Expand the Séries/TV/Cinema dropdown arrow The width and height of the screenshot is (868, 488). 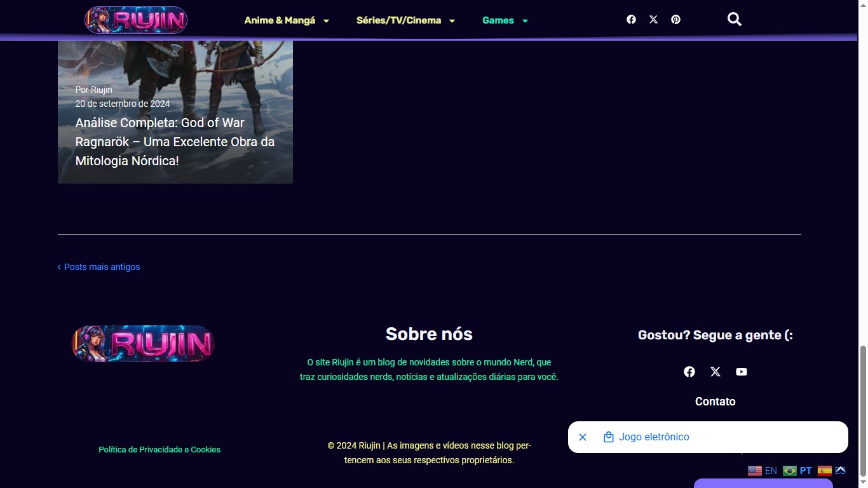point(452,21)
